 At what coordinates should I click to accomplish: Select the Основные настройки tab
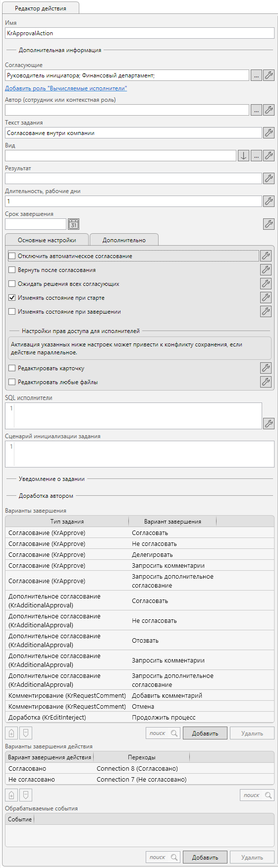pos(47,240)
